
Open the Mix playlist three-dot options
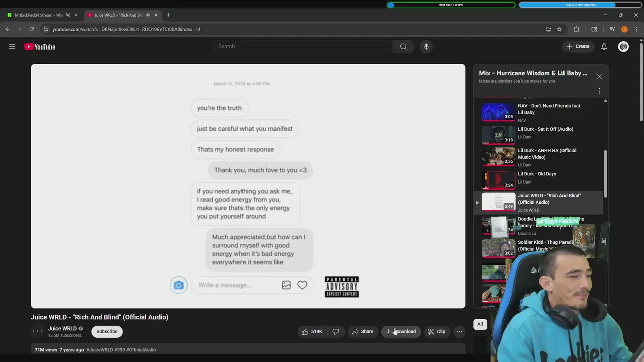tap(599, 91)
